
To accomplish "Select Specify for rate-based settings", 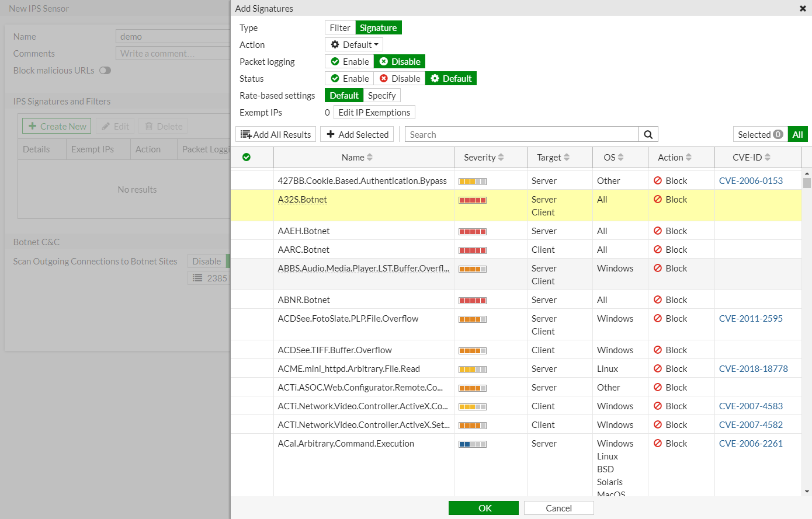I will (382, 96).
